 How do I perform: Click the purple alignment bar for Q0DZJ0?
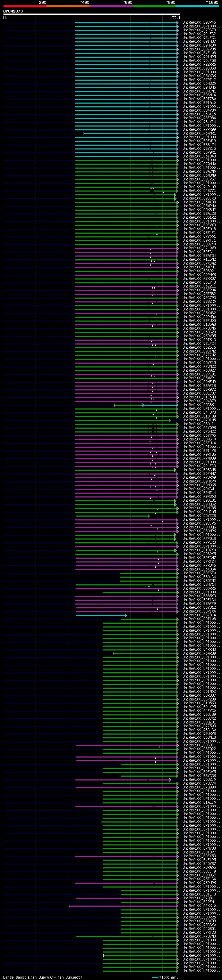pos(123,780)
